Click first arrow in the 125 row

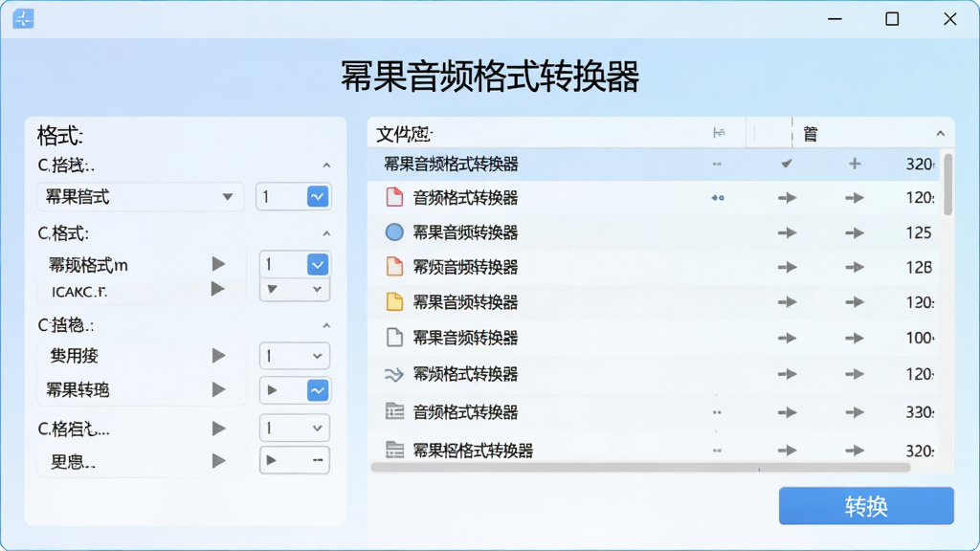tap(787, 233)
